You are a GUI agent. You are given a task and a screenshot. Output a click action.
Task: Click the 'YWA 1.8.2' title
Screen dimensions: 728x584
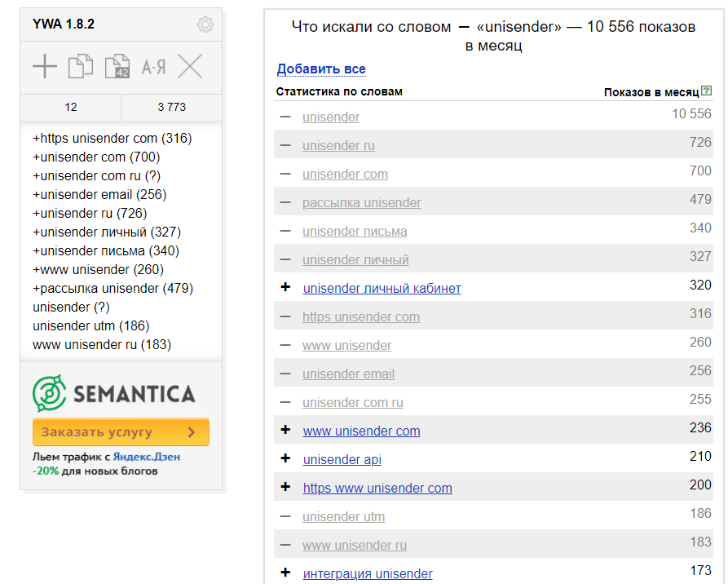pyautogui.click(x=64, y=24)
